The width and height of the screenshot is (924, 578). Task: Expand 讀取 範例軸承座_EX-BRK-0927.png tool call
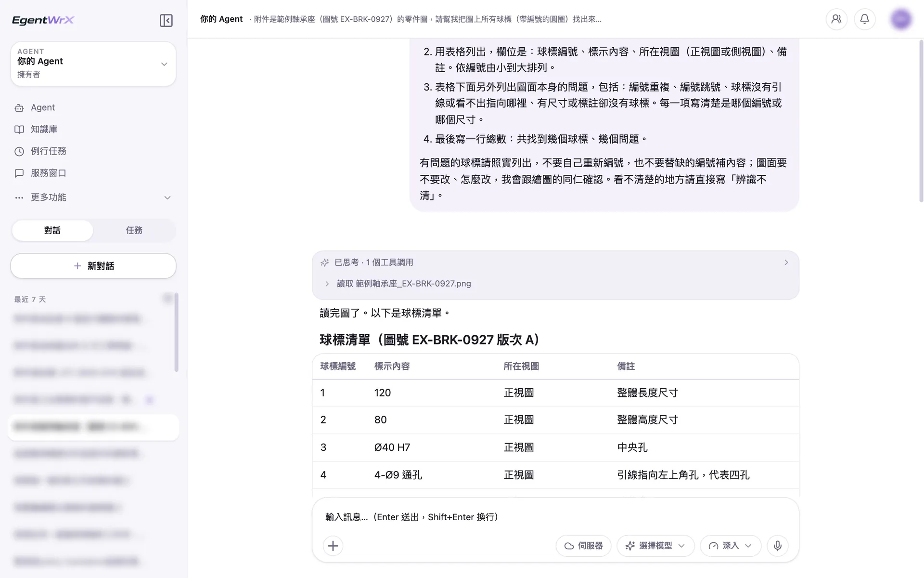398,284
